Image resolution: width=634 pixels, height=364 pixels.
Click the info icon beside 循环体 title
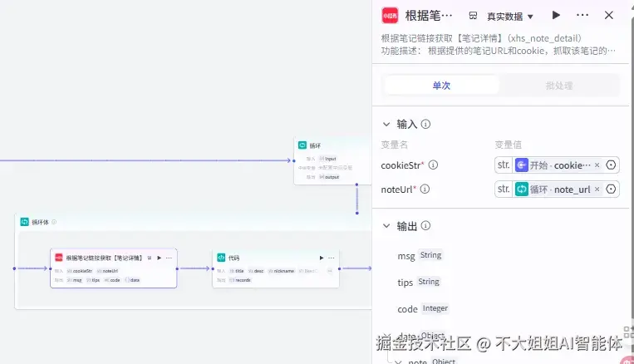click(x=54, y=222)
